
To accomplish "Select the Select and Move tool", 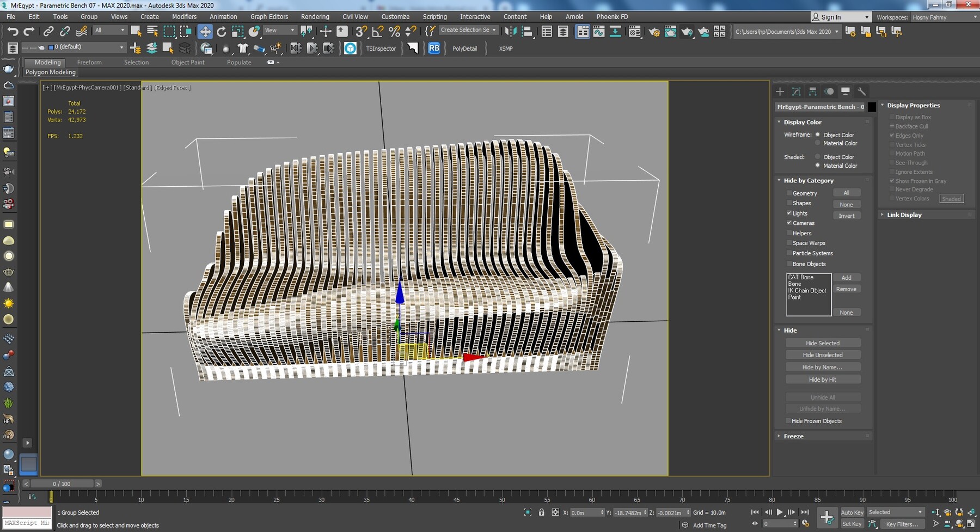I will [205, 31].
